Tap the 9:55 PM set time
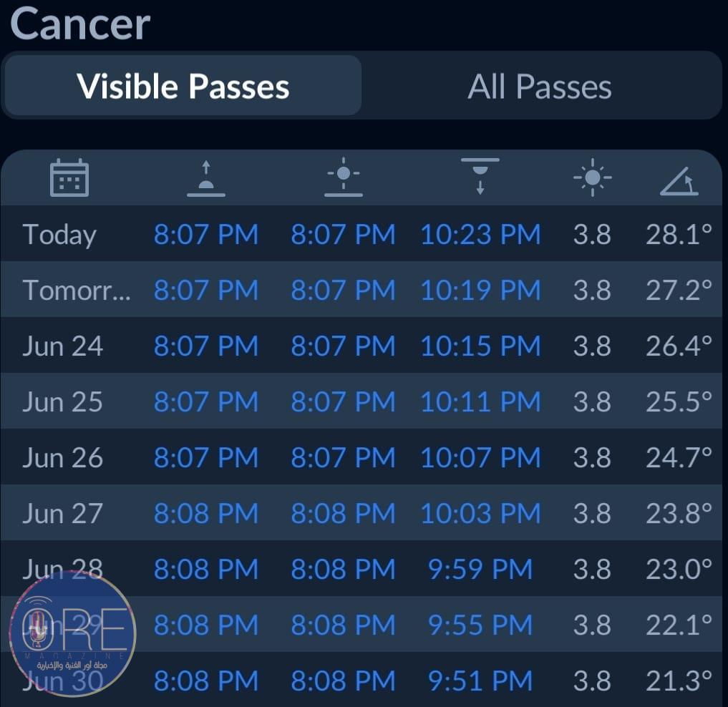 [480, 625]
